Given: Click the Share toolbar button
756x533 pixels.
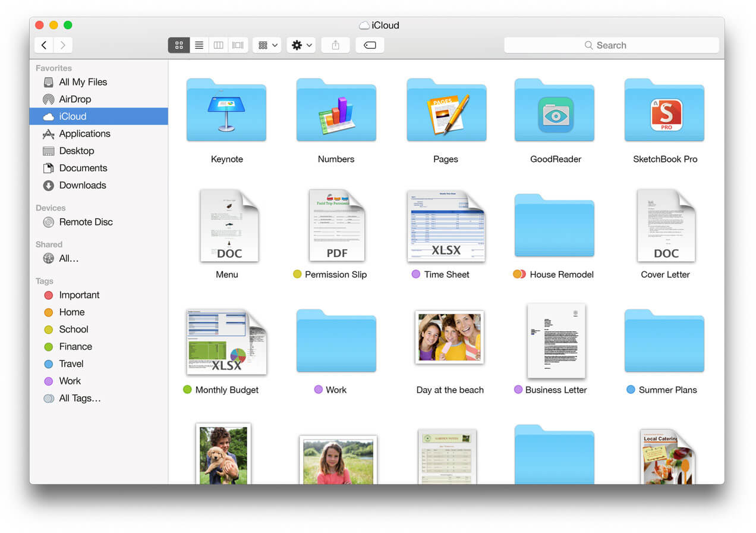Looking at the screenshot, I should [x=336, y=45].
